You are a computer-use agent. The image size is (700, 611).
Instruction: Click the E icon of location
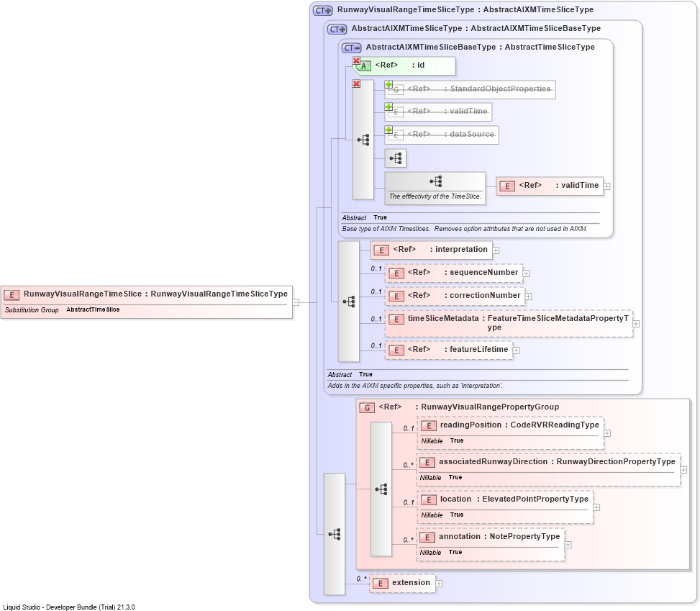(429, 500)
